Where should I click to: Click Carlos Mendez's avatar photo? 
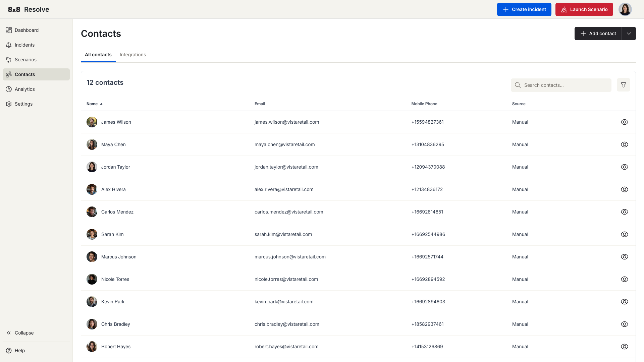(92, 212)
